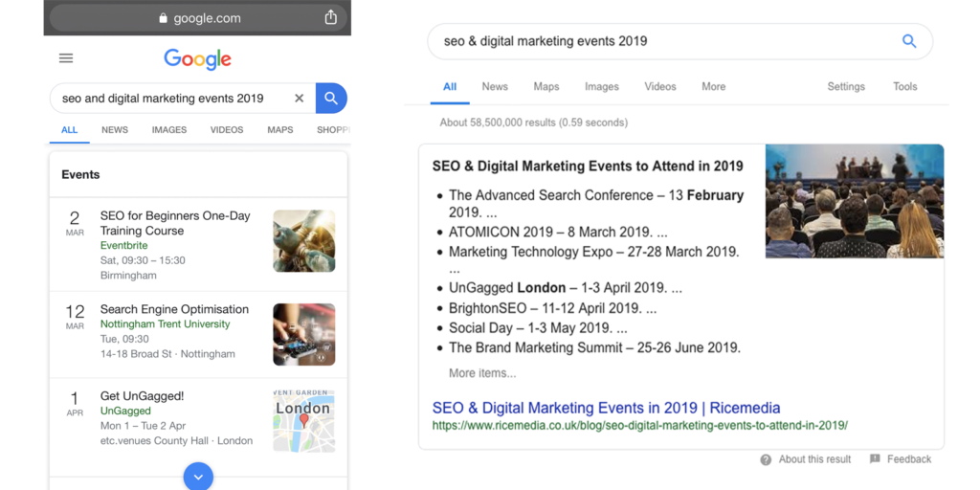Viewport: 980px width, 490px height.
Task: Open the Ricemedia SEO & Digital Marketing Events link
Action: 606,408
